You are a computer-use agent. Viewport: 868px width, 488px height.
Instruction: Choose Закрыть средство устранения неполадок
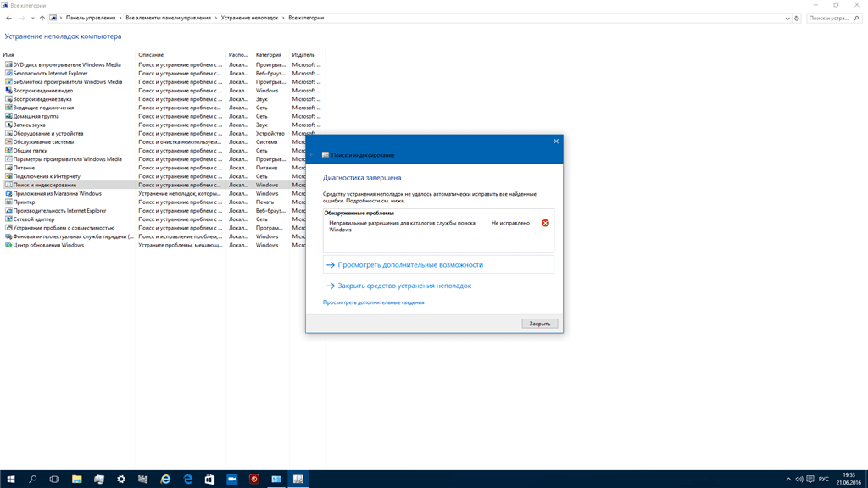click(404, 286)
